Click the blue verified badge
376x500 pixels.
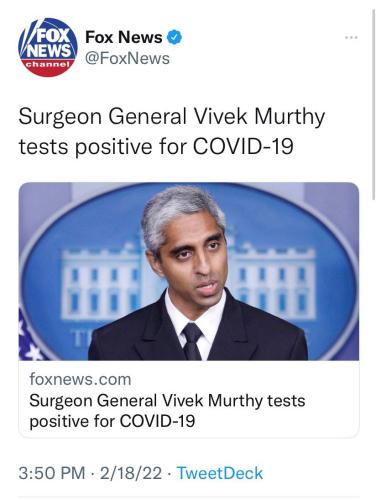[x=174, y=37]
